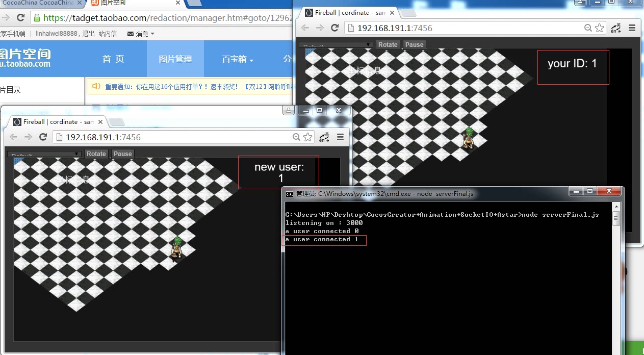Open the 重要通知 notice link
644x355 pixels.
coord(199,87)
